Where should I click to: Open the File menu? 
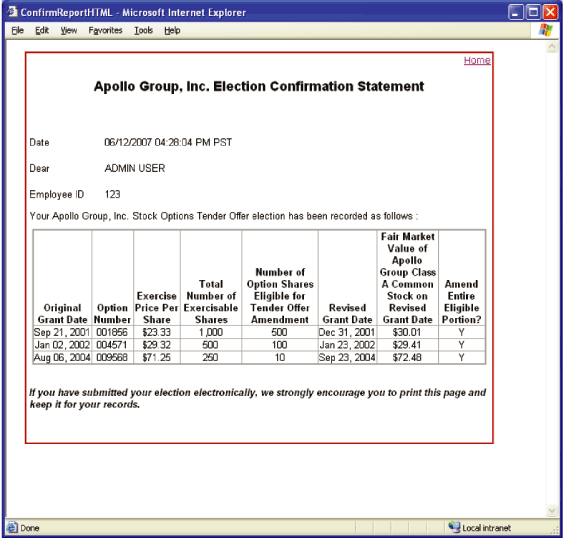coord(17,31)
